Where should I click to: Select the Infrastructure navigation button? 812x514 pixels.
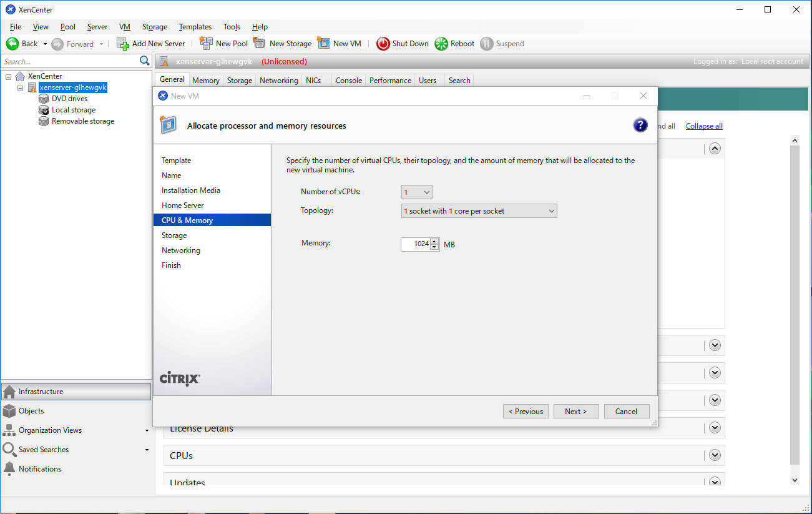pos(76,392)
